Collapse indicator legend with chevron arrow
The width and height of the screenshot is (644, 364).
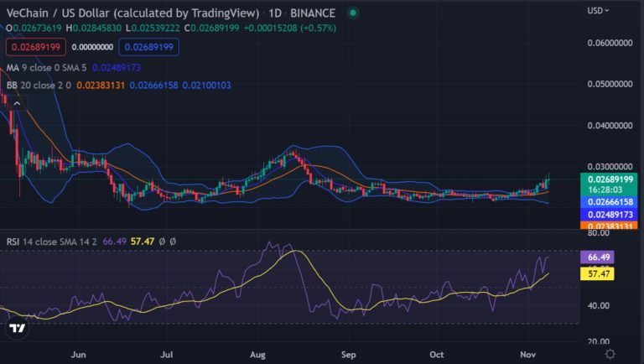(x=17, y=103)
